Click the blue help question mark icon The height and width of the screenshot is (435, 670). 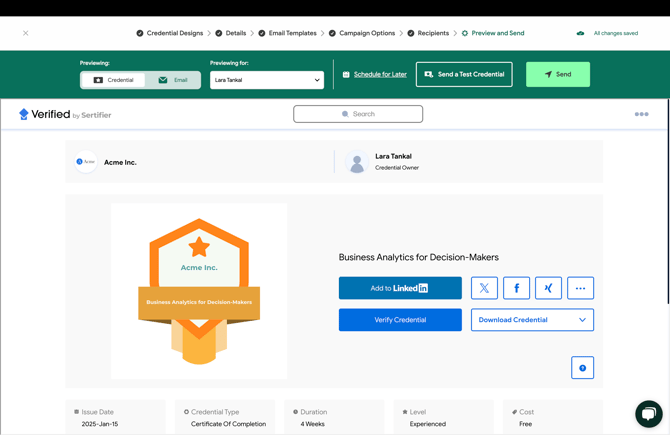click(x=582, y=368)
